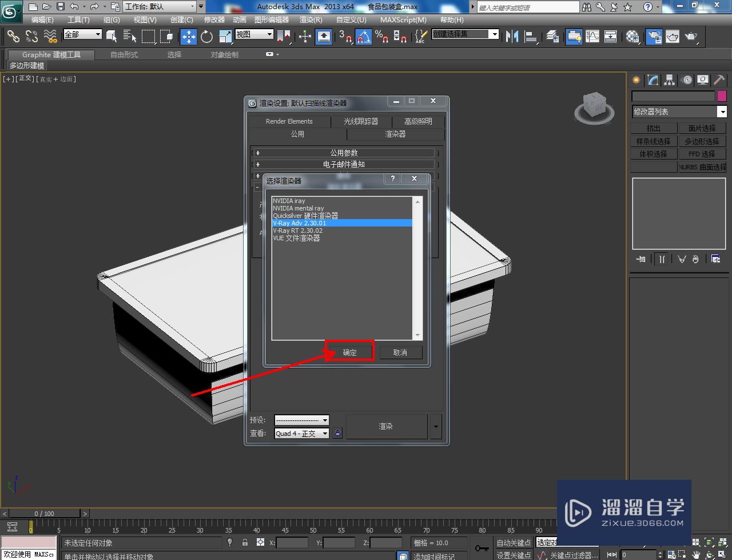Toggle 3D Snaps button
This screenshot has width=732, height=560.
tap(345, 37)
